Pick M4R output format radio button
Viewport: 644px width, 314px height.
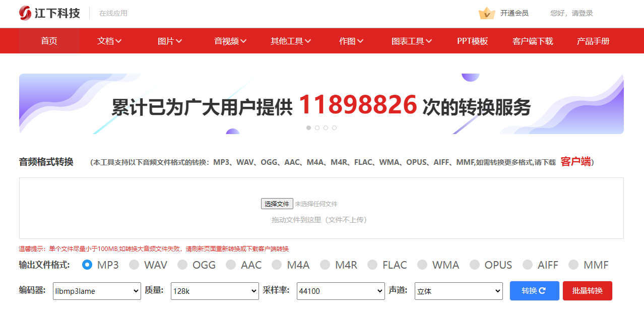pyautogui.click(x=325, y=265)
